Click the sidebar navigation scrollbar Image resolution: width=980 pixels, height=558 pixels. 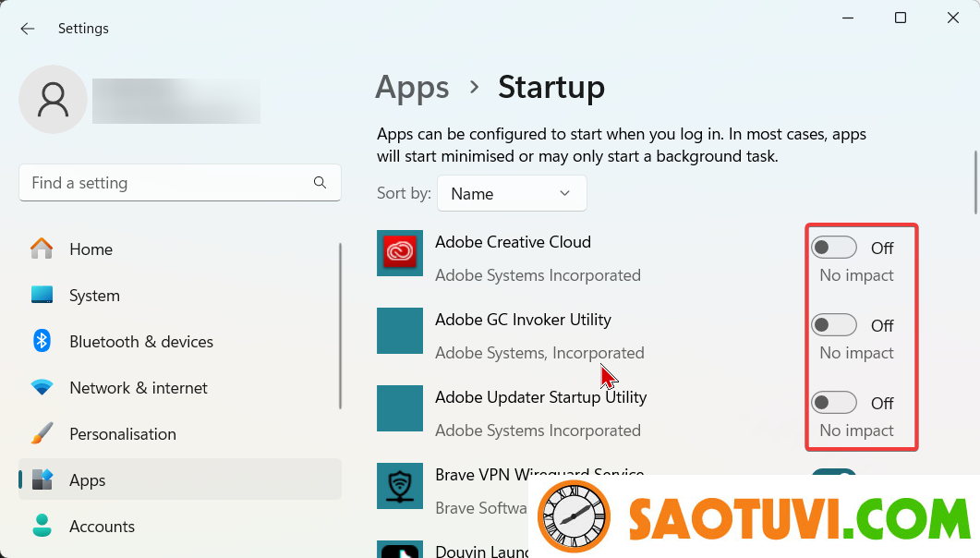tap(340, 326)
